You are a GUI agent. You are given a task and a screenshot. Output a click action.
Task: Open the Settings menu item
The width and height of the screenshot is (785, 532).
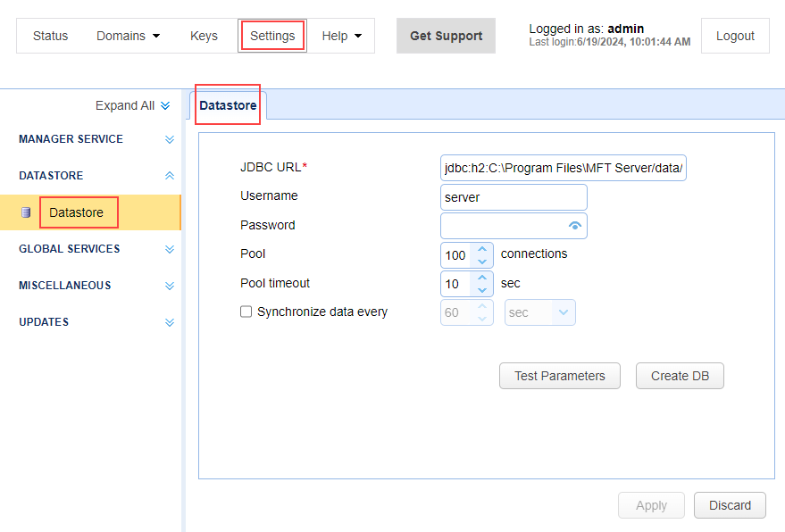(272, 36)
